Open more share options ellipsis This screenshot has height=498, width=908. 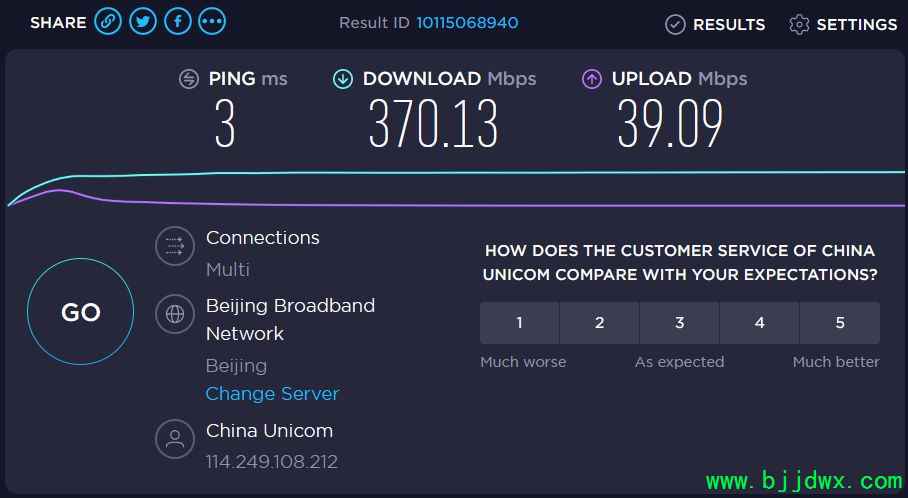point(212,22)
